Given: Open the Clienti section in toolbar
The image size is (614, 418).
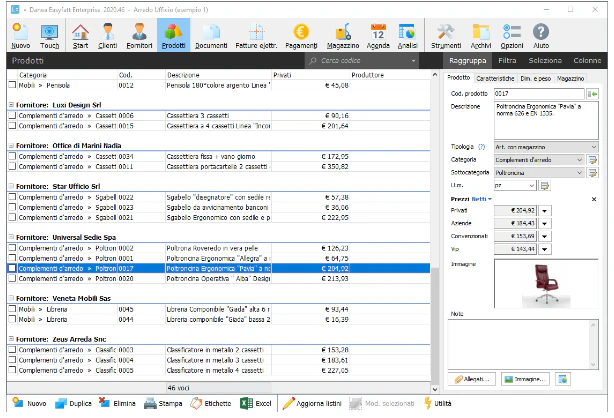Looking at the screenshot, I should [x=108, y=36].
